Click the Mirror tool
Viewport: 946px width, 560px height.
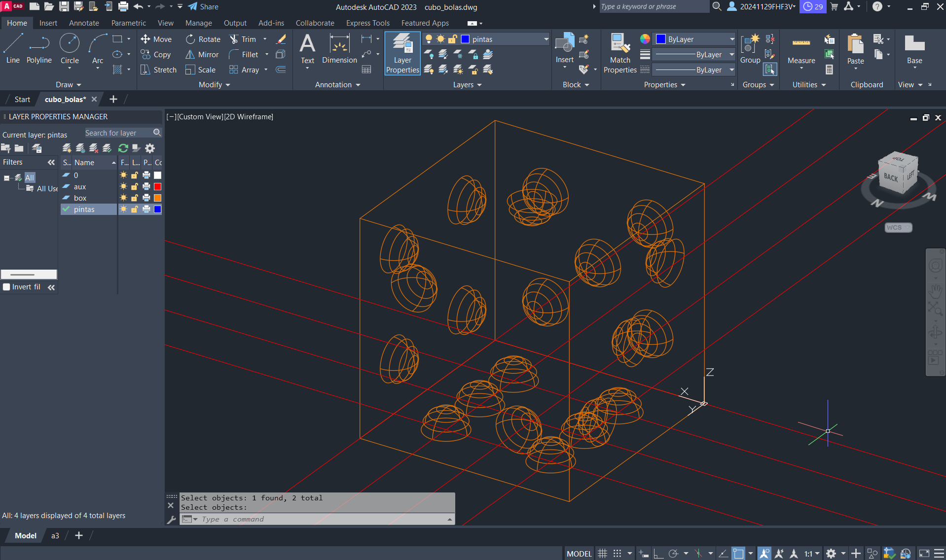click(202, 55)
